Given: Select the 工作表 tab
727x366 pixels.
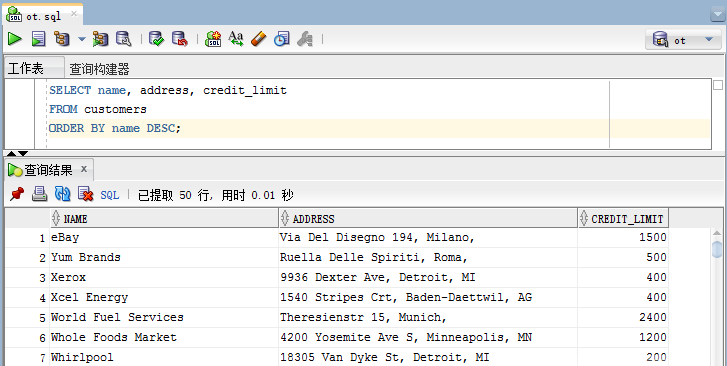Looking at the screenshot, I should point(26,69).
